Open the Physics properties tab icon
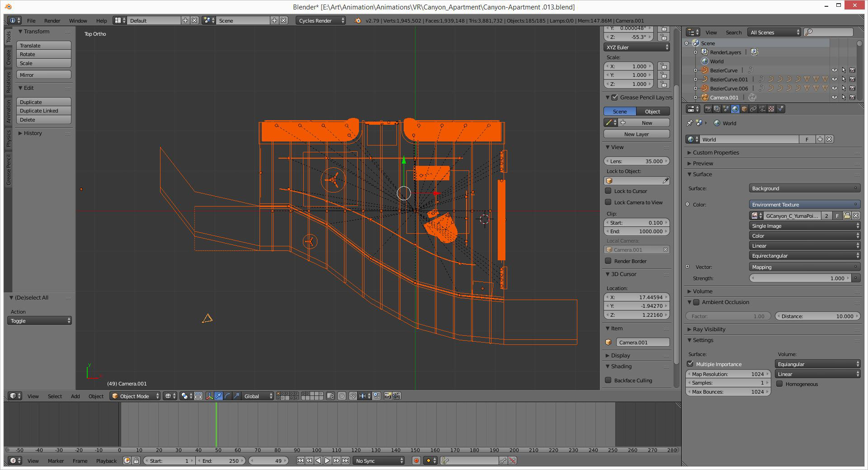 (780, 109)
